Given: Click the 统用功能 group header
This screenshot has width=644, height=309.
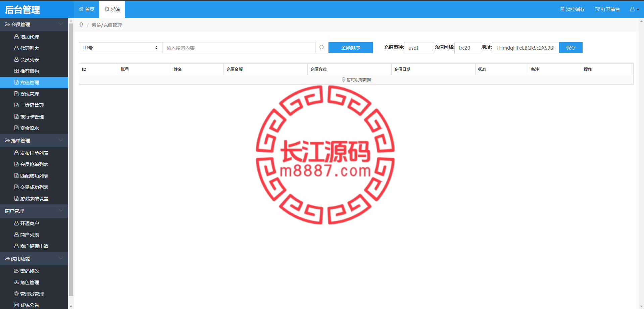Looking at the screenshot, I should 34,259.
